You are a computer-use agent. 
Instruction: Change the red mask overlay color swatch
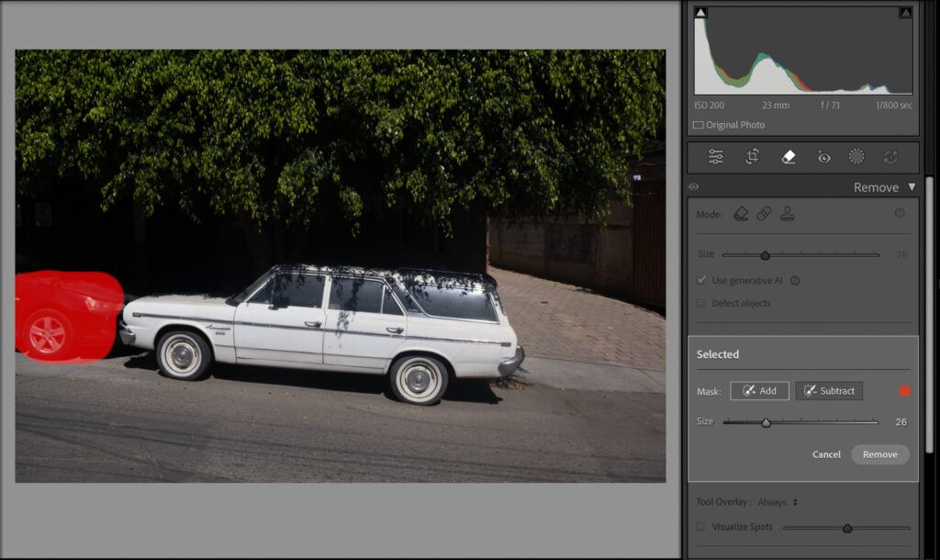coord(902,390)
